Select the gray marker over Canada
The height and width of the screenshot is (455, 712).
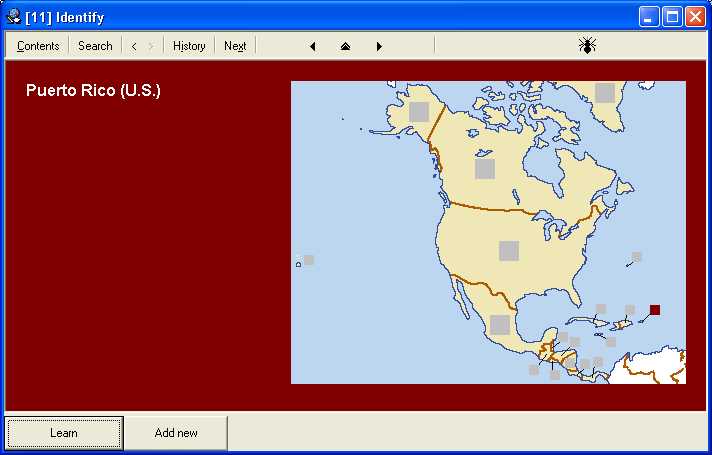(485, 169)
